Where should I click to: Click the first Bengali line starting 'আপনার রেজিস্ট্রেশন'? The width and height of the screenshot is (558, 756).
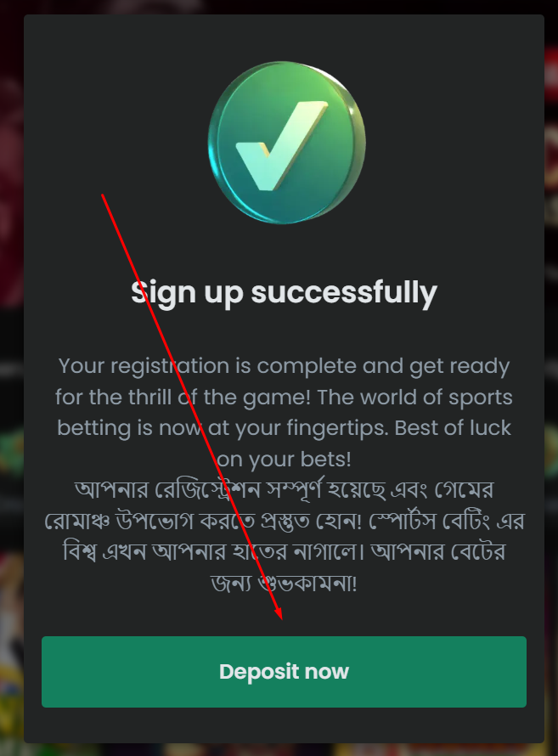pos(284,490)
